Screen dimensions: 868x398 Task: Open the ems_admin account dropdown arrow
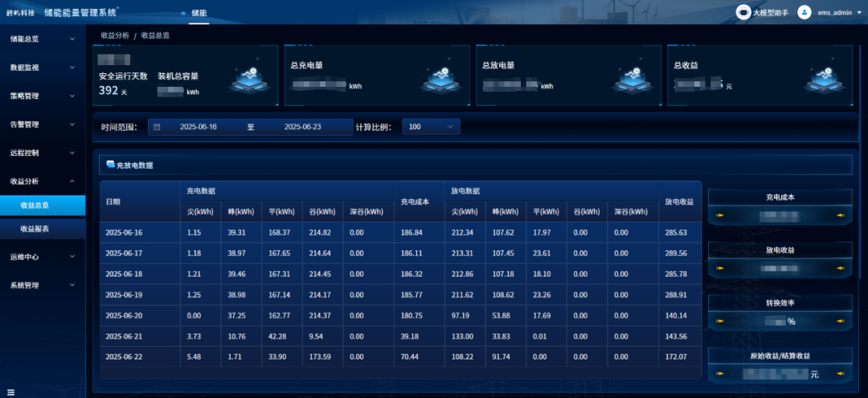point(859,13)
